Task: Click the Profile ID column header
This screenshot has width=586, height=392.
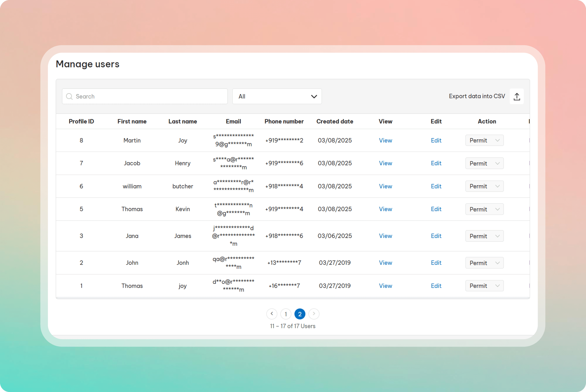Action: [81, 121]
